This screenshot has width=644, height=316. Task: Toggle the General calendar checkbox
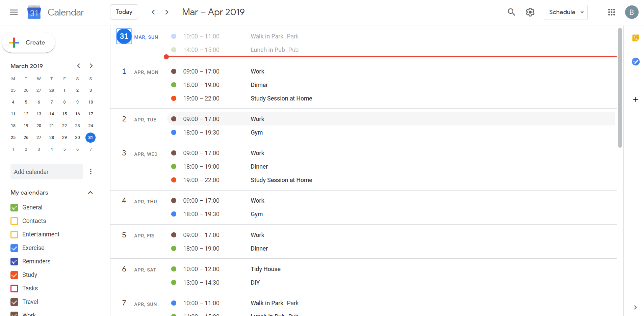pyautogui.click(x=14, y=207)
